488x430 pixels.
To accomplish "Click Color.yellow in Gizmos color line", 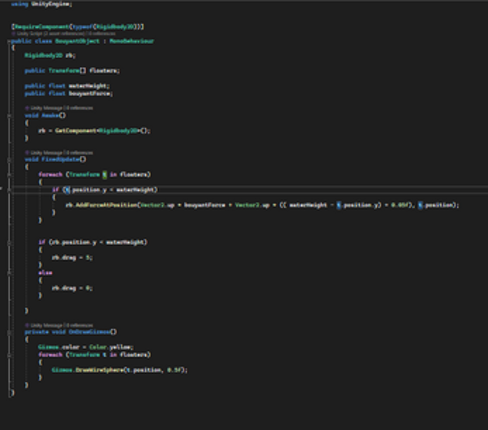I will click(x=111, y=347).
